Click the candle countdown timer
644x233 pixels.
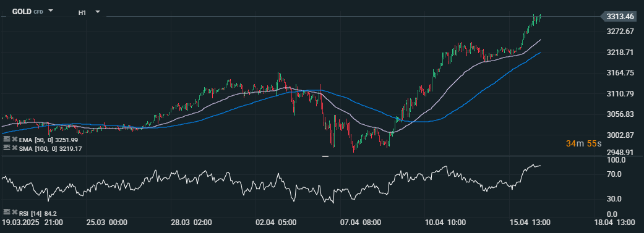[583, 144]
